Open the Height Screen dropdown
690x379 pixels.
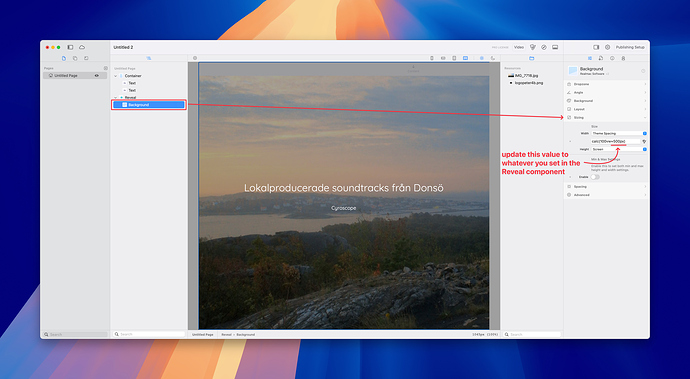tap(619, 149)
